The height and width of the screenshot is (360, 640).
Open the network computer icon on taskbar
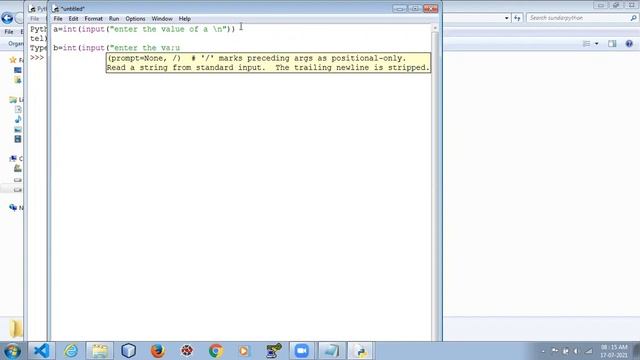click(x=273, y=351)
